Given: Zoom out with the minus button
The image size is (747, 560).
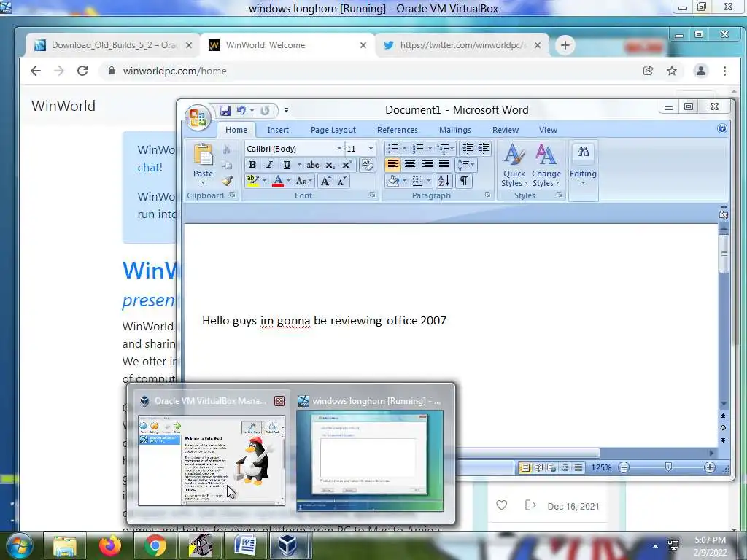Looking at the screenshot, I should pos(624,467).
